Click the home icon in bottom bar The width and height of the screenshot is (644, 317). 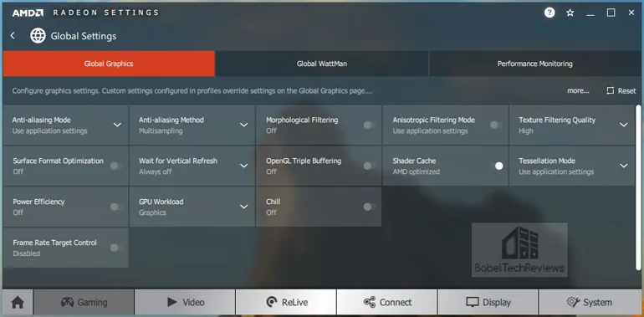[18, 303]
